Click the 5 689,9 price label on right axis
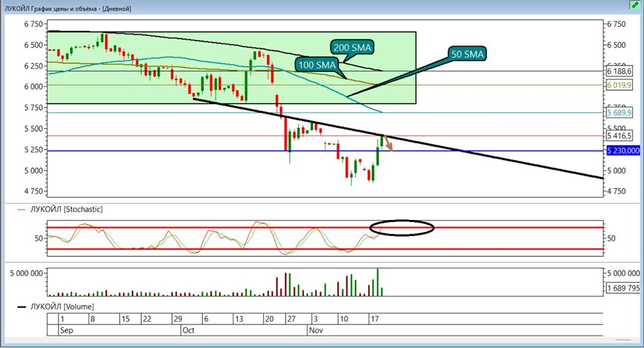The image size is (644, 348). tap(620, 113)
